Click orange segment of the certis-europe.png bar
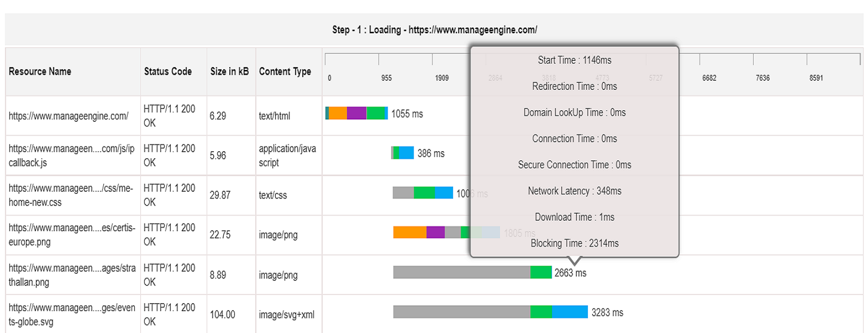868x333 pixels. coord(410,232)
